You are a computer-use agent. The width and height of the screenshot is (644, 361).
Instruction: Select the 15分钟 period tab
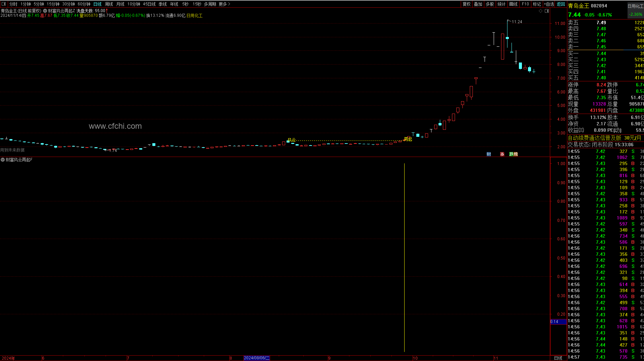pos(53,4)
